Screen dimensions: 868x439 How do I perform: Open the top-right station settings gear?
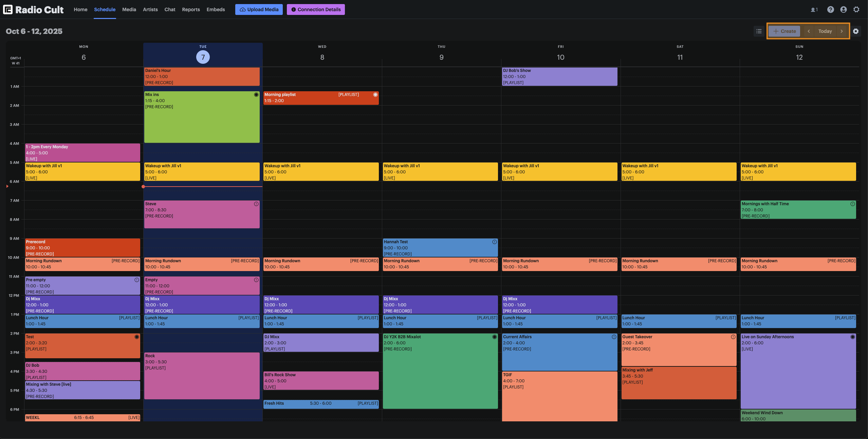(856, 9)
